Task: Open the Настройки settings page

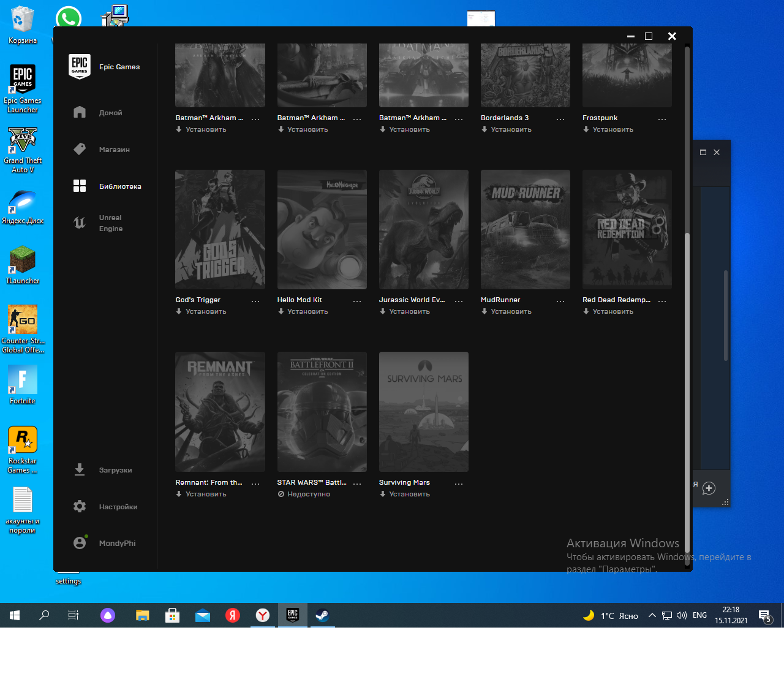Action: 105,507
